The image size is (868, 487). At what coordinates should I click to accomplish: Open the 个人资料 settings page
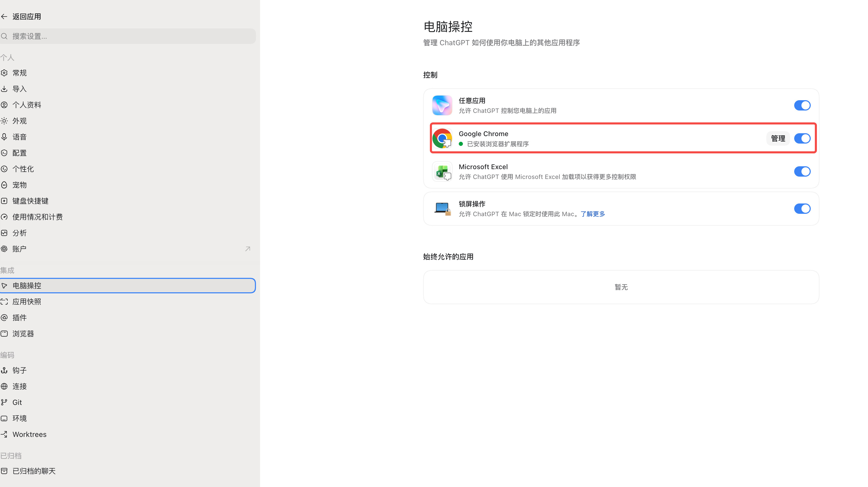pos(128,105)
